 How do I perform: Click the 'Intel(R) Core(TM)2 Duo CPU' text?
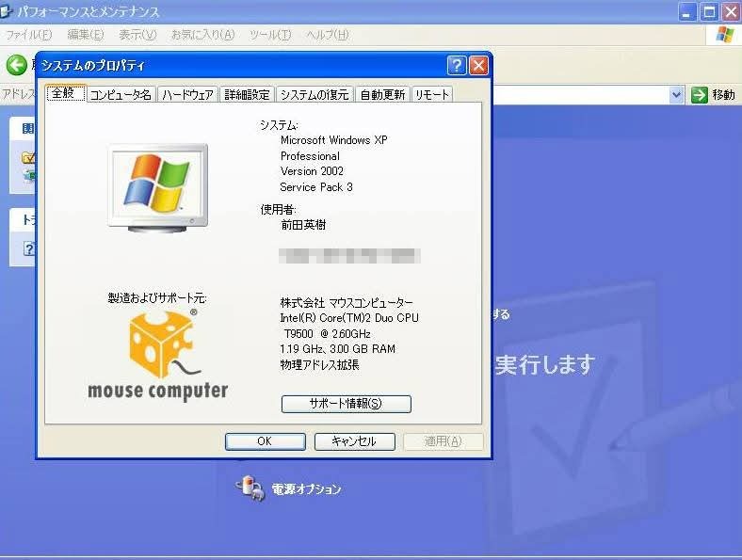click(349, 318)
